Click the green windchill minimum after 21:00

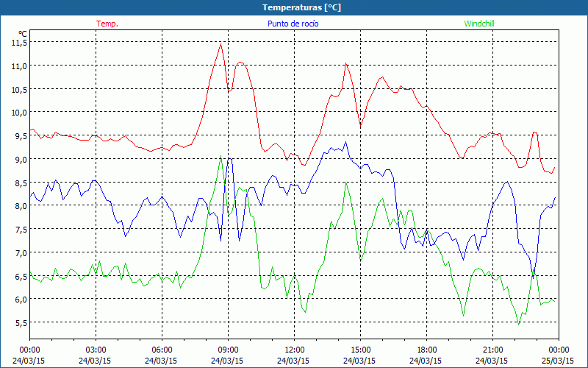[518, 325]
